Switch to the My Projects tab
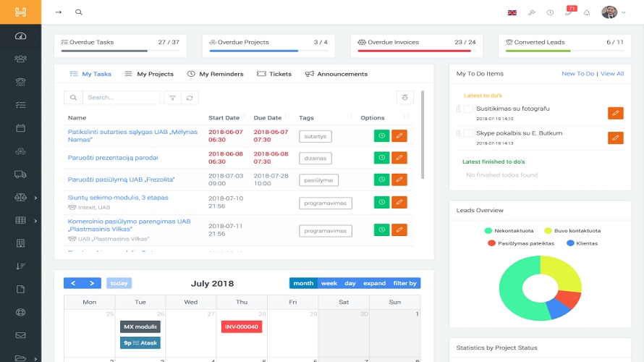Screen dimensions: 644x362 click(149, 74)
